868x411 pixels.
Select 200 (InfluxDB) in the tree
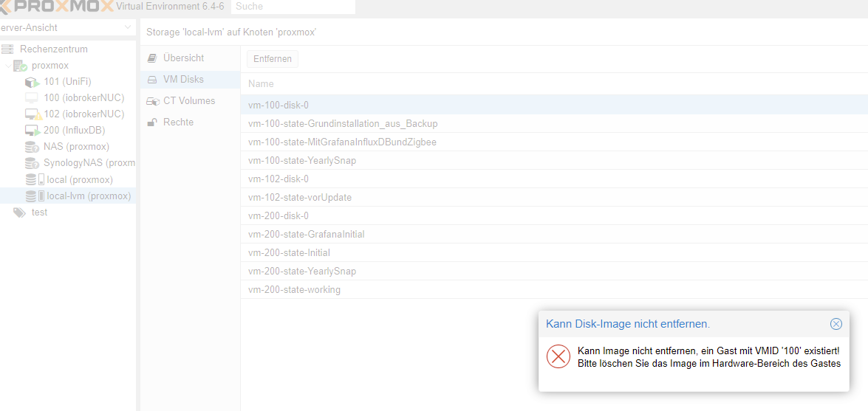[74, 131]
